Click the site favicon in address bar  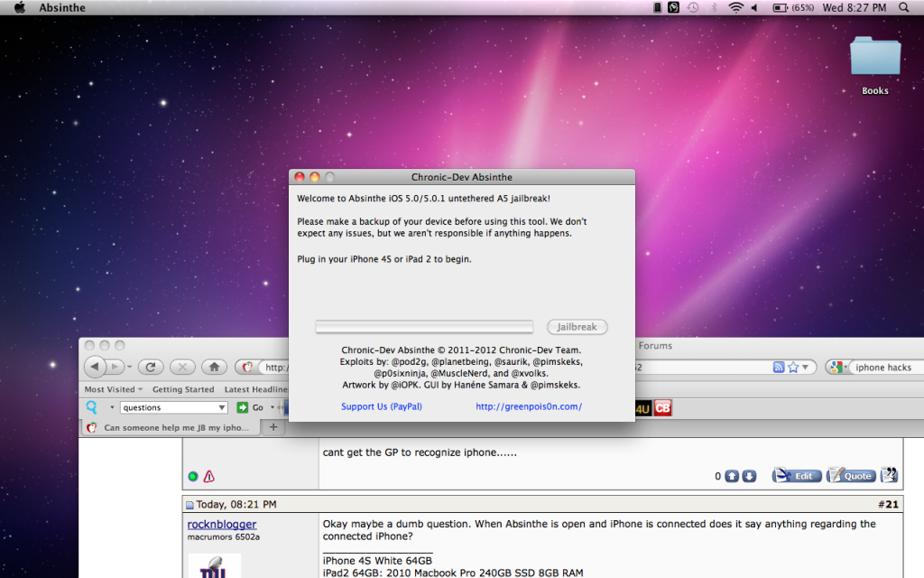tap(247, 368)
